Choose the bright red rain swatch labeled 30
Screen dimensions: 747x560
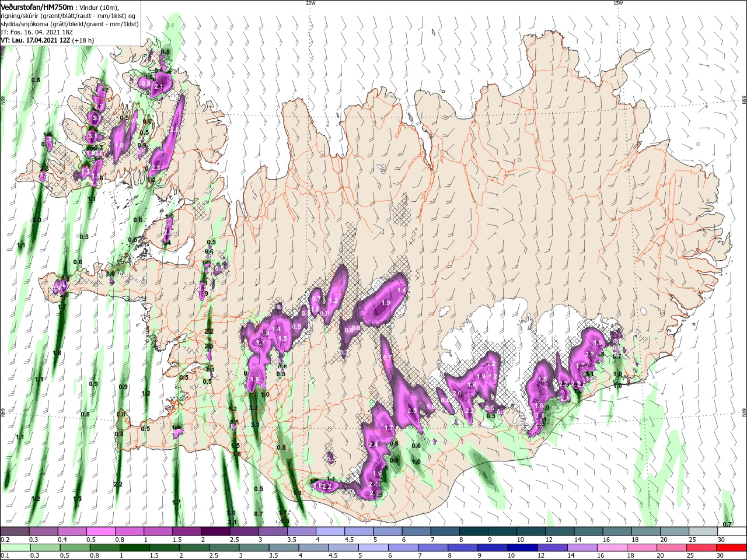731,548
